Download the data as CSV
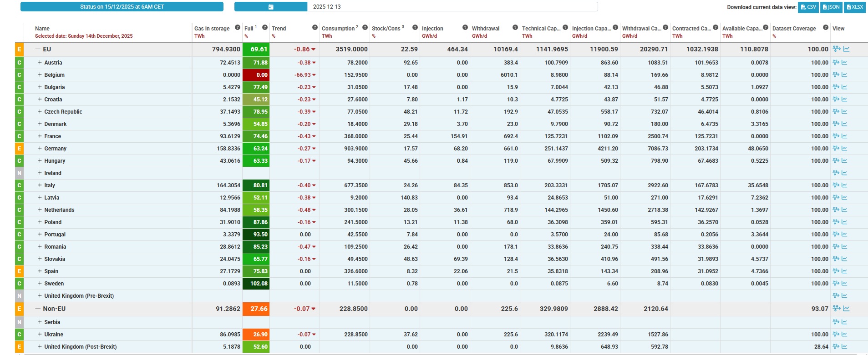Screen dimensions: 868x355 (x=808, y=7)
